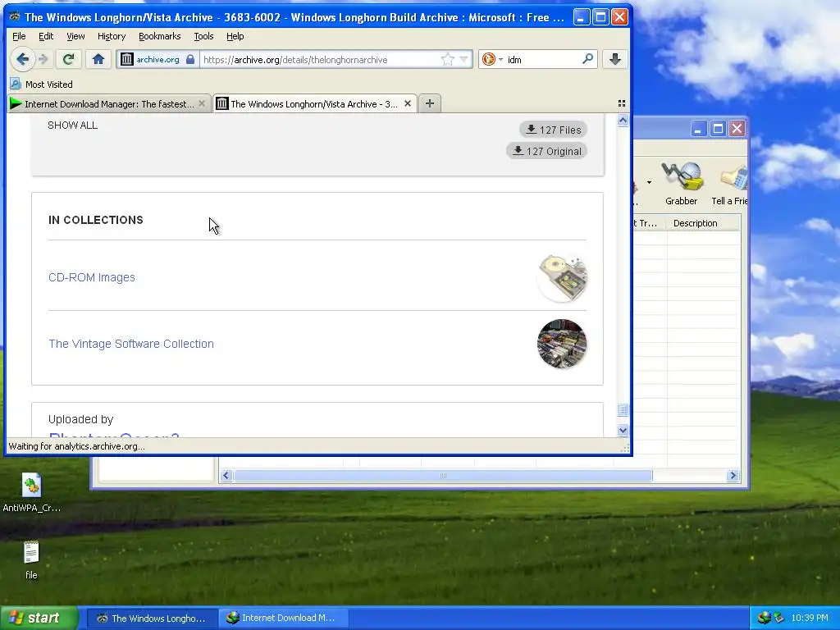Click the network tray icon near clock

point(778,618)
